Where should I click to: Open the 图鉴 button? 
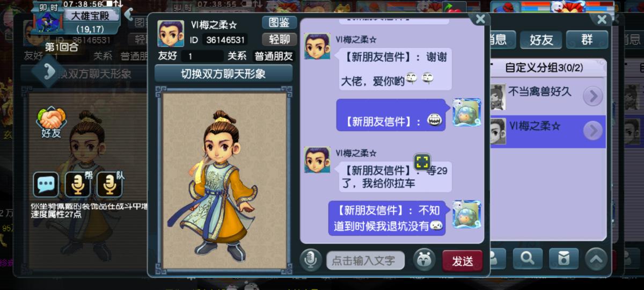[279, 23]
